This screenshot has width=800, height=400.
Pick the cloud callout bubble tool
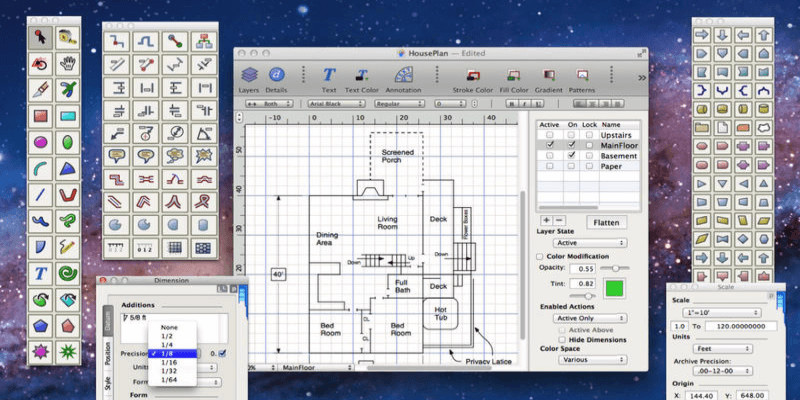click(x=174, y=156)
